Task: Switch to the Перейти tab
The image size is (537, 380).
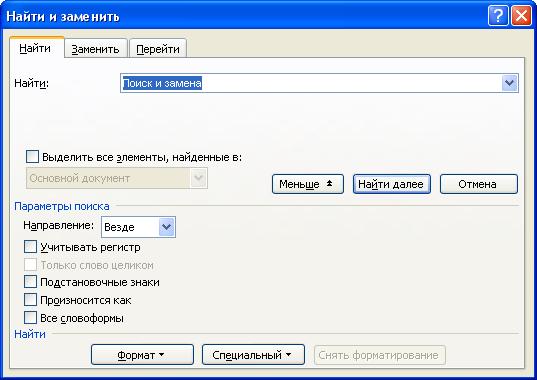Action: [158, 49]
